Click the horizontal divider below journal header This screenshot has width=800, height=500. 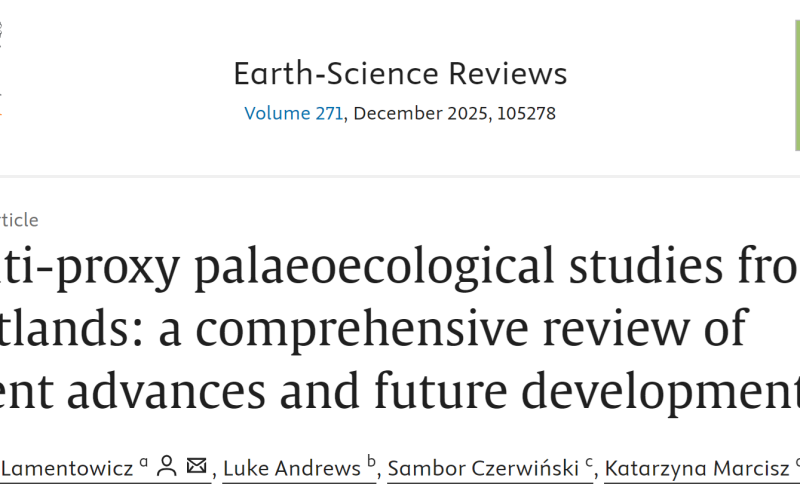(x=400, y=177)
